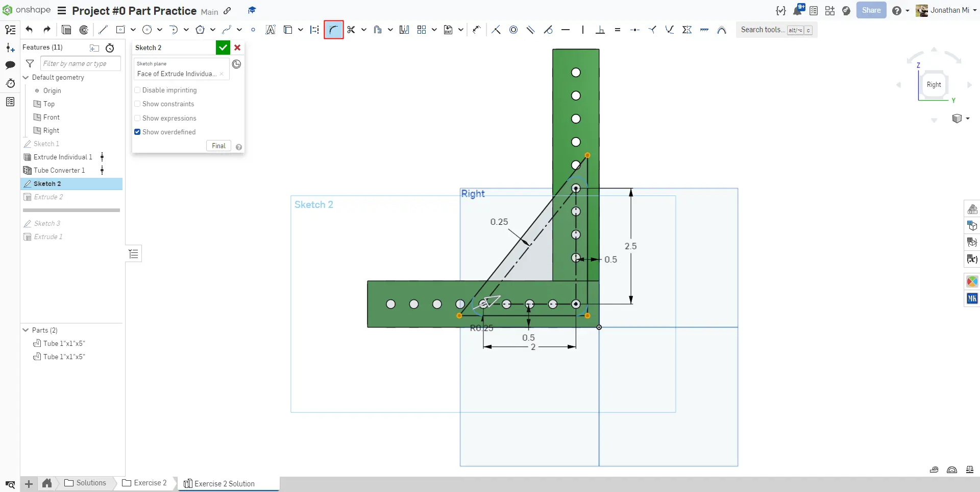This screenshot has height=492, width=980.
Task: Select the 3 point arc tool
Action: [x=174, y=30]
